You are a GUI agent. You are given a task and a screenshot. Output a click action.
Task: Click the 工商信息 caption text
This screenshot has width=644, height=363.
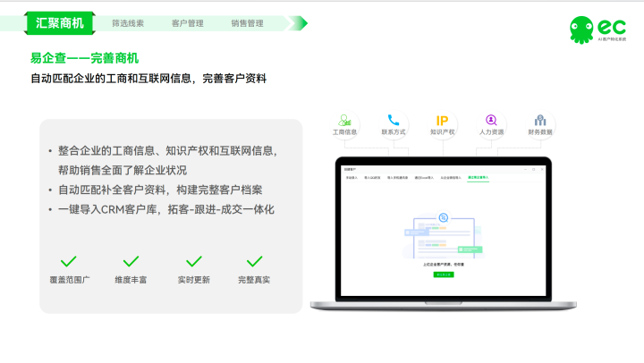[344, 132]
